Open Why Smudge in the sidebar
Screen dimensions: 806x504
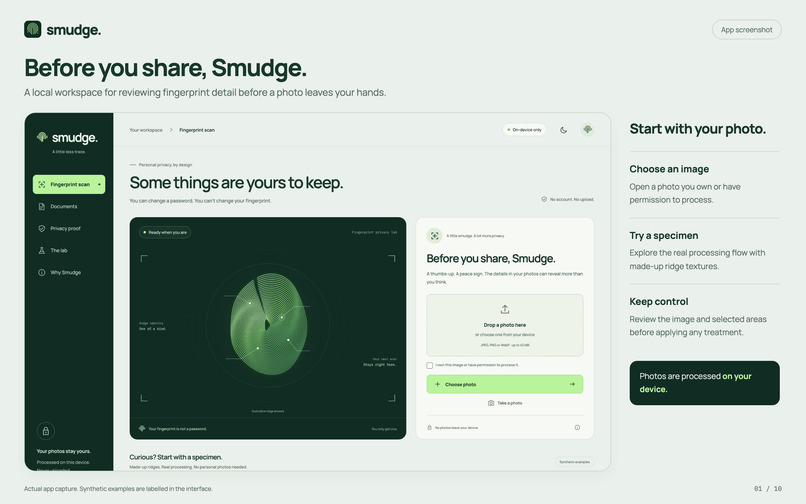tap(69, 273)
